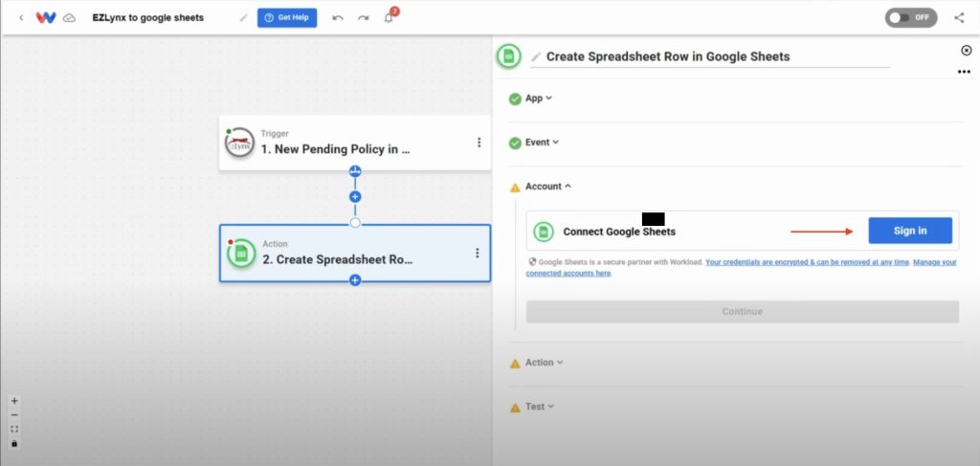This screenshot has width=980, height=466.
Task: Add a step below the Action node
Action: point(355,280)
